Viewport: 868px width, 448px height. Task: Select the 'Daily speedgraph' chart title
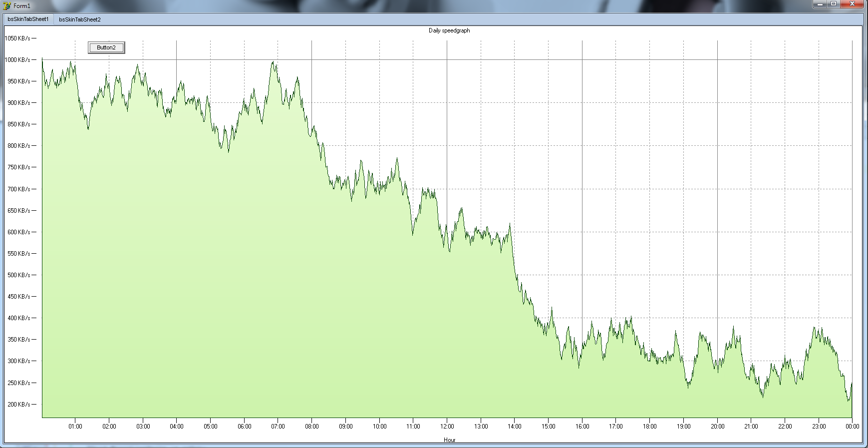point(449,30)
